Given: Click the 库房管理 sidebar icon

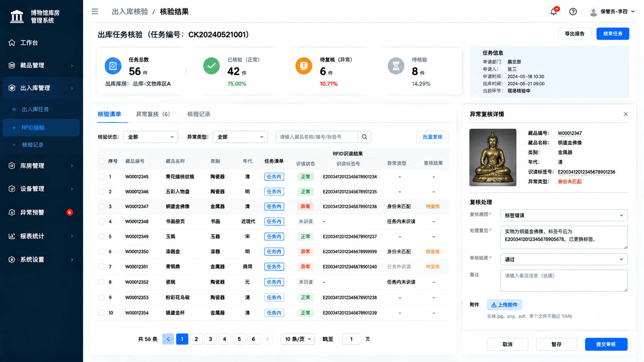Looking at the screenshot, I should coord(12,166).
